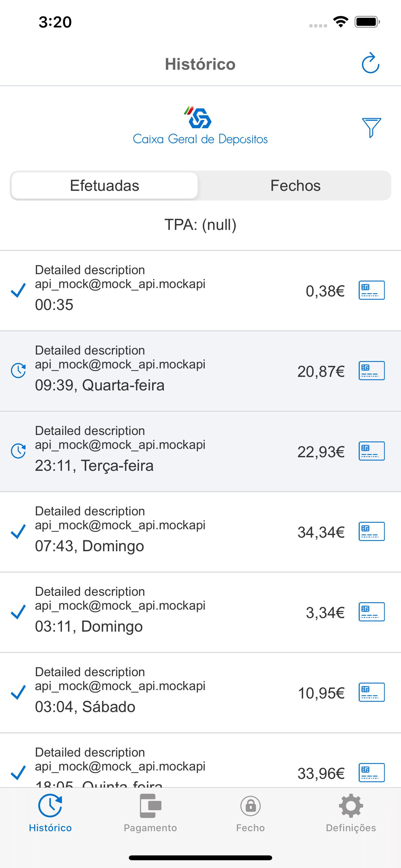
Task: View receipt icon for the 34,34€ payment
Action: (x=371, y=532)
